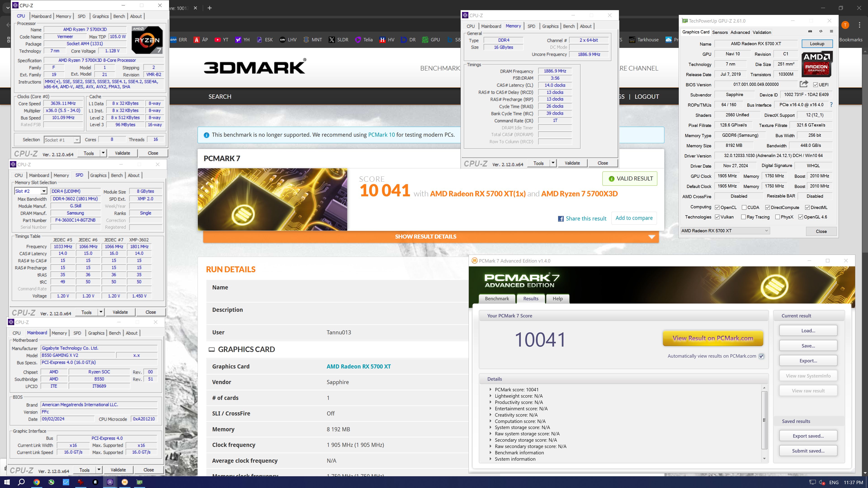
Task: Click the AMD Radeon RX 5700 XT graphics card link
Action: click(x=359, y=366)
